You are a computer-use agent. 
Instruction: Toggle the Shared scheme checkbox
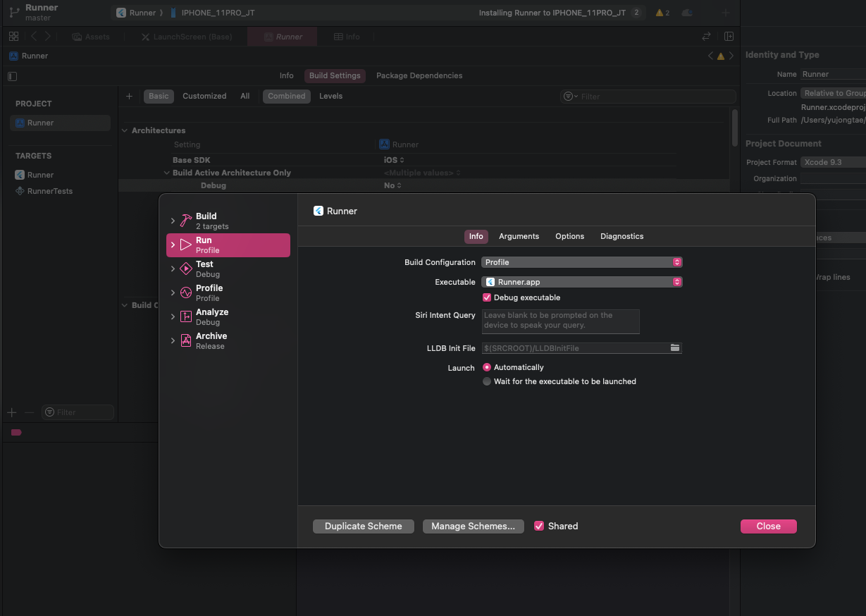click(539, 526)
